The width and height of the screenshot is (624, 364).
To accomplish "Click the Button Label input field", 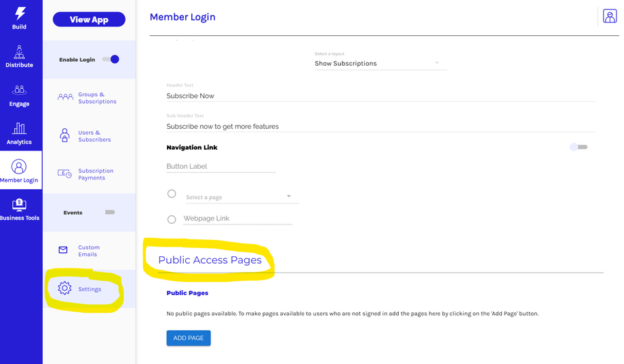I will [x=220, y=167].
